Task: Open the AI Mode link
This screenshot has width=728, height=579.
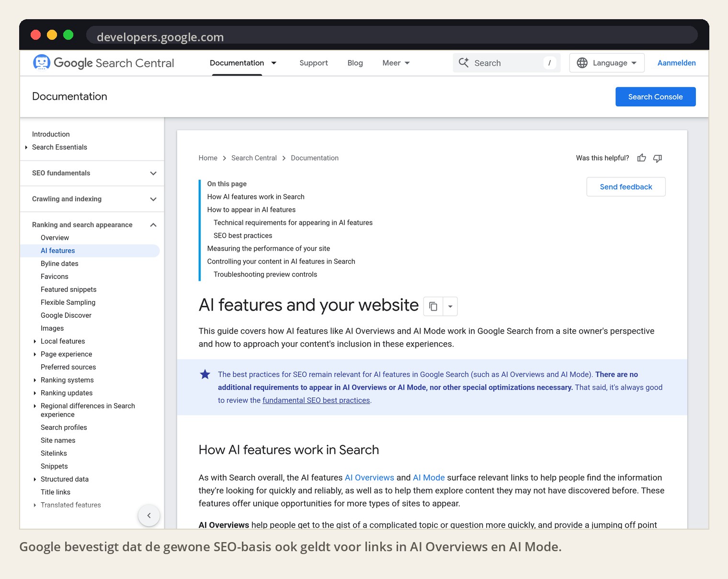Action: (x=429, y=477)
